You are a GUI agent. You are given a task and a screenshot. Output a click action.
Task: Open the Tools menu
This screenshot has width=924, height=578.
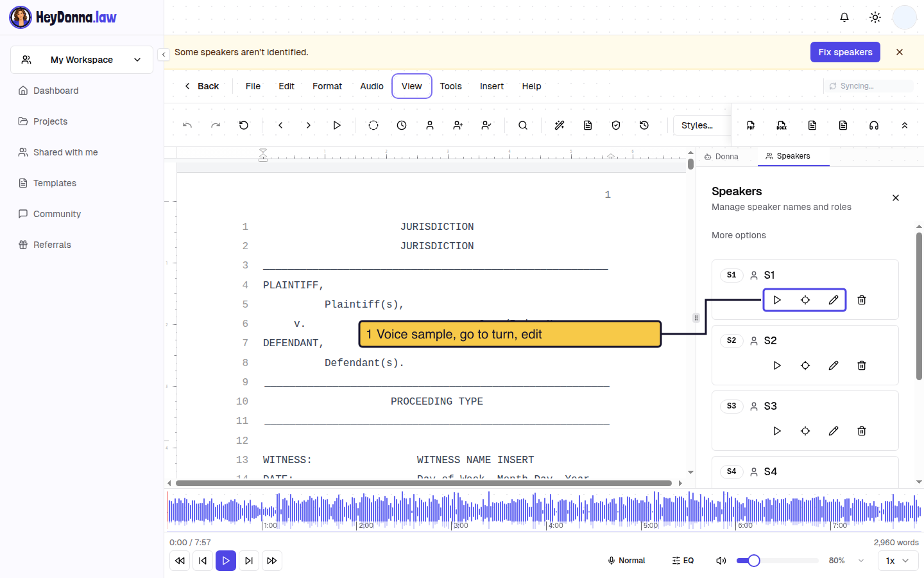click(450, 86)
